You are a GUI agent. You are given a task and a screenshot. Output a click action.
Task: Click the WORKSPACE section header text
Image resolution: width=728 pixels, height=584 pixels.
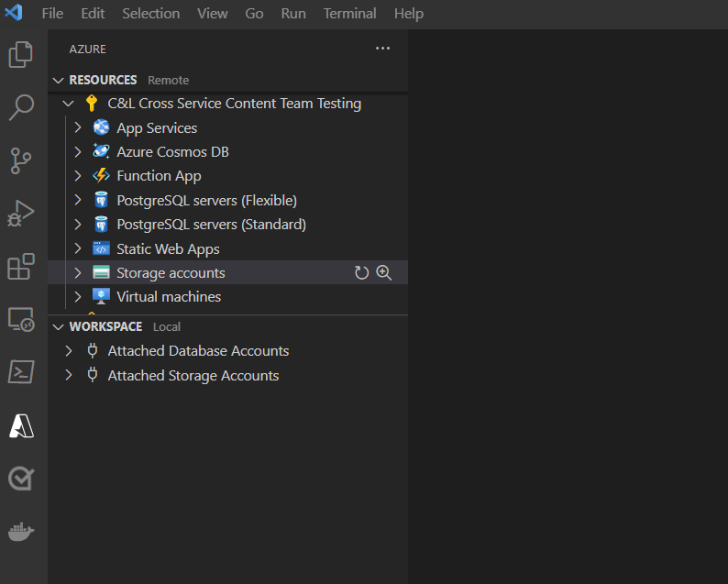(x=105, y=326)
